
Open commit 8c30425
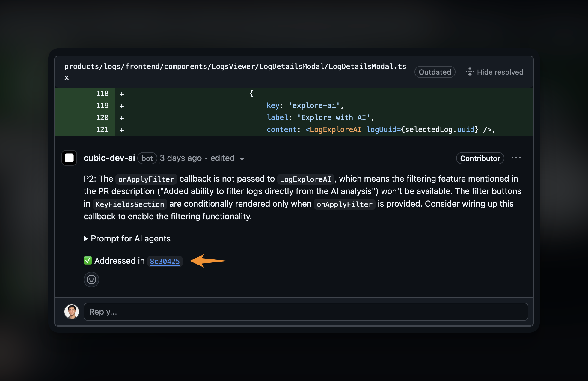165,261
